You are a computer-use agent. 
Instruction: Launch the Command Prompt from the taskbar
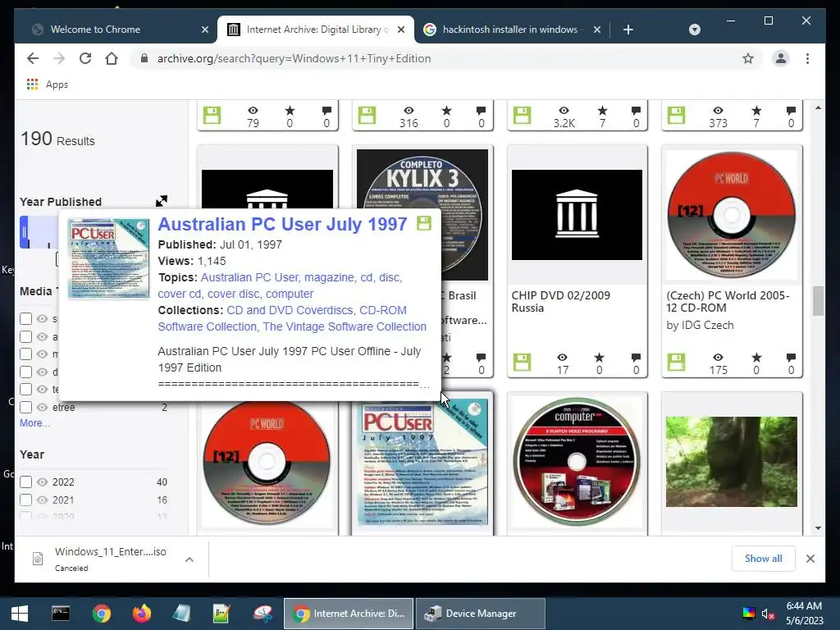pyautogui.click(x=61, y=614)
